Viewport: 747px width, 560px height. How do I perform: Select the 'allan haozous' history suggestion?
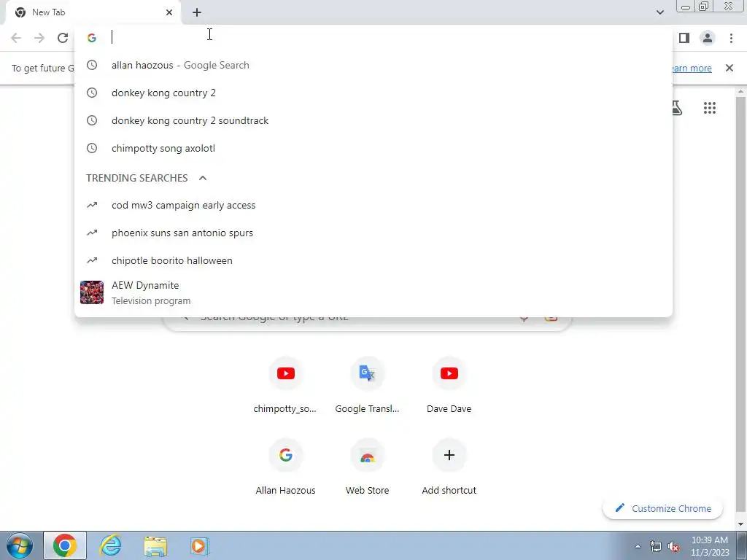pos(373,65)
